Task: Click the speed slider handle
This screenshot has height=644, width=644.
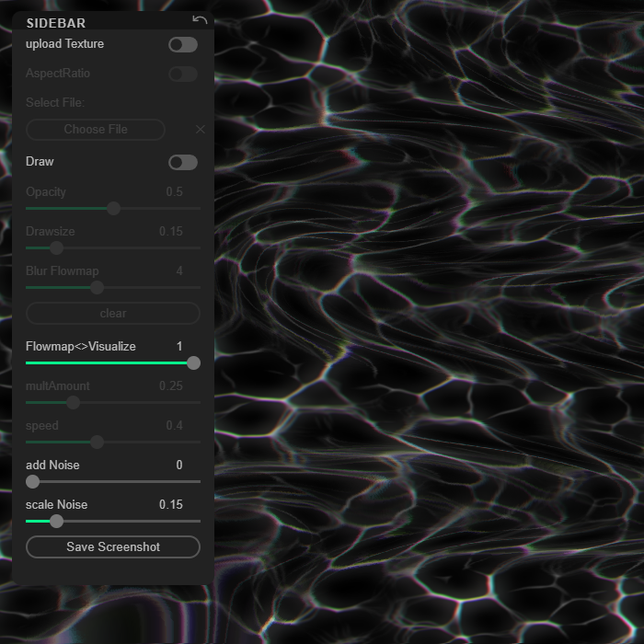Action: click(x=97, y=442)
